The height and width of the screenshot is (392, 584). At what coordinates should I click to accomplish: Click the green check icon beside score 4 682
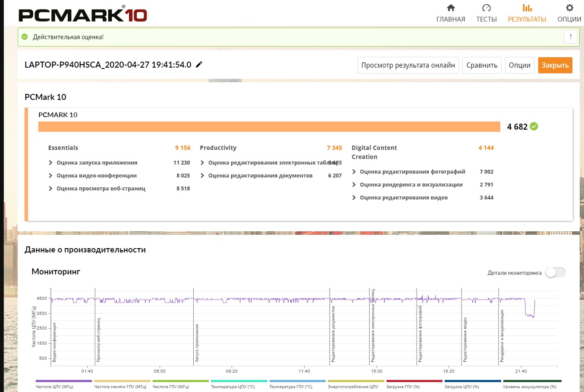point(534,126)
